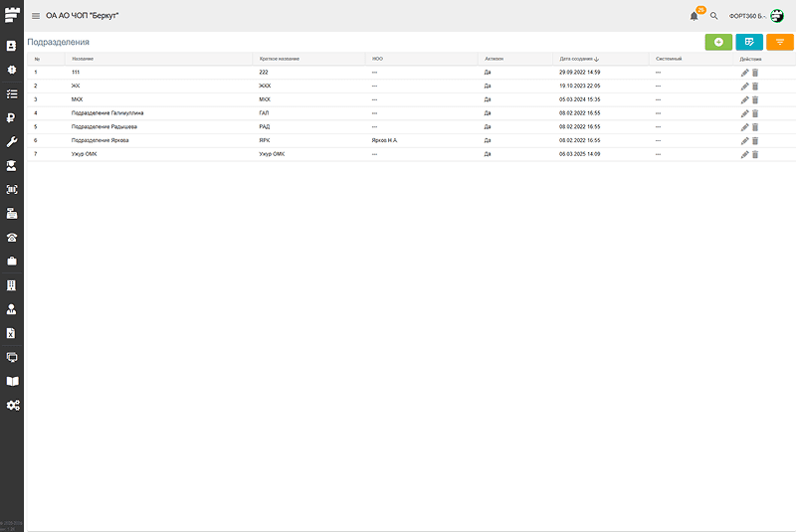Open the telephone section in sidebar
The height and width of the screenshot is (532, 796).
(x=12, y=237)
